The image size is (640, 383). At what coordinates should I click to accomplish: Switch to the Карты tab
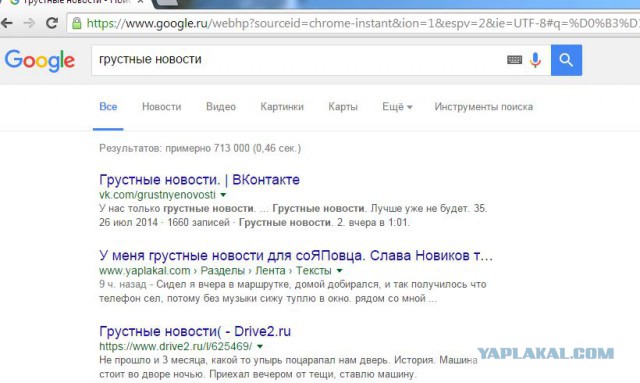[343, 107]
